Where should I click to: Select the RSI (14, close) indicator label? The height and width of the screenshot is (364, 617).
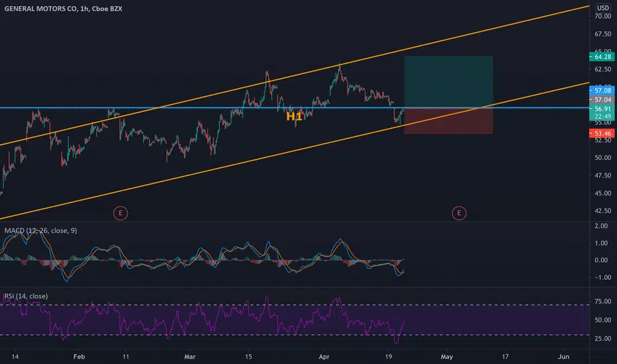click(x=26, y=296)
